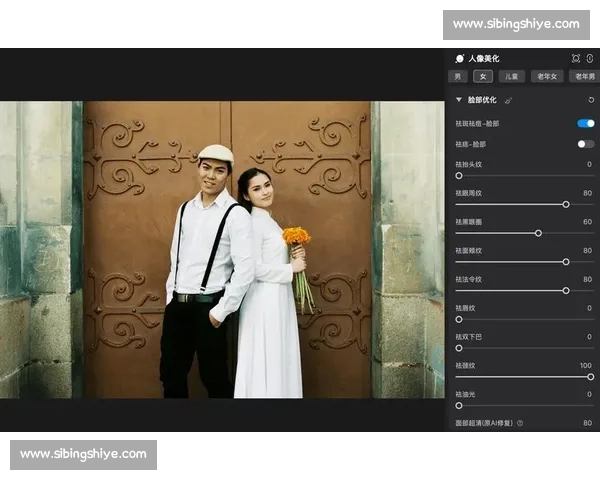Click the icon at the panel header's far right
This screenshot has width=600, height=480.
tap(590, 59)
